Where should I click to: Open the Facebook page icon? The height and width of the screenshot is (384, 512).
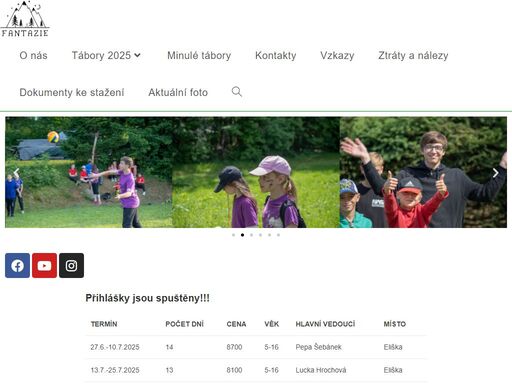click(17, 265)
